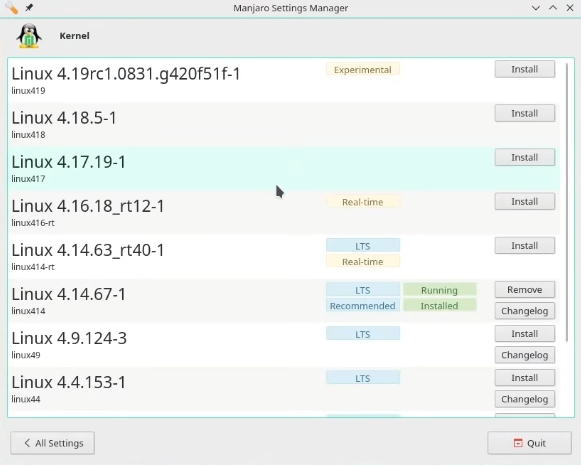The image size is (581, 465).
Task: Remove the running Linux 4.14.67-1 kernel
Action: tap(525, 289)
